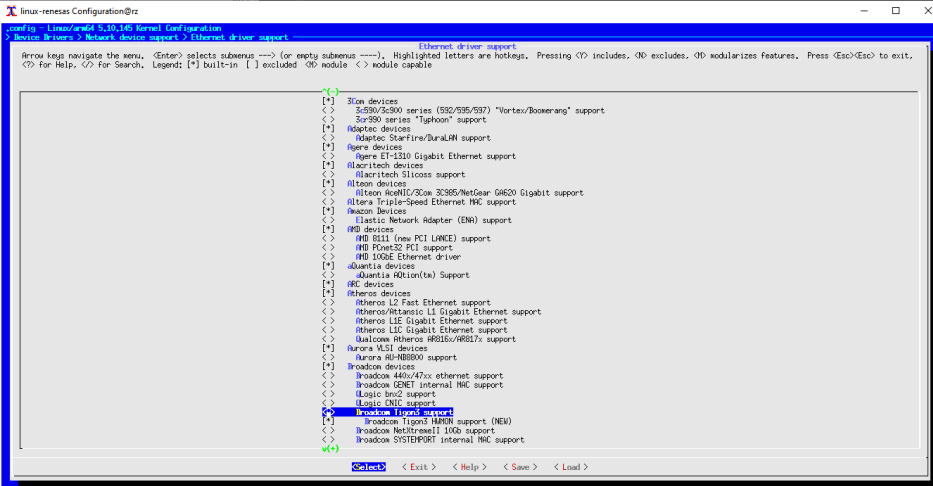Maximize the linux-renesas Configuration window
The height and width of the screenshot is (486, 933).
(x=896, y=11)
